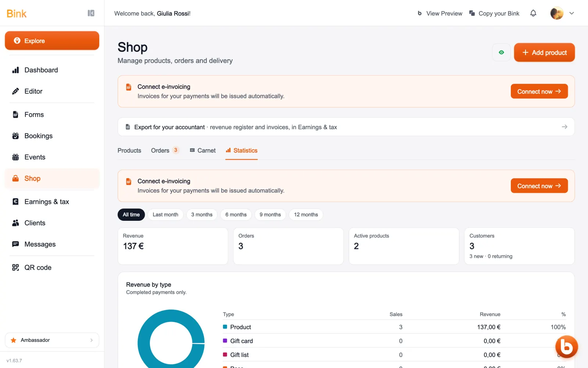The height and width of the screenshot is (368, 588).
Task: Collapse the sidebar with the panel icon
Action: coord(91,13)
